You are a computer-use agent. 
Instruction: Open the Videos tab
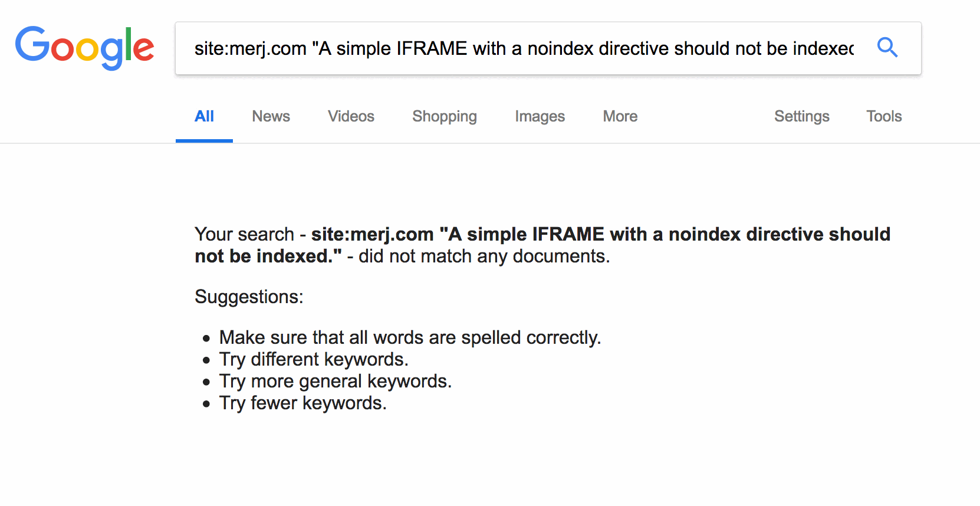351,116
